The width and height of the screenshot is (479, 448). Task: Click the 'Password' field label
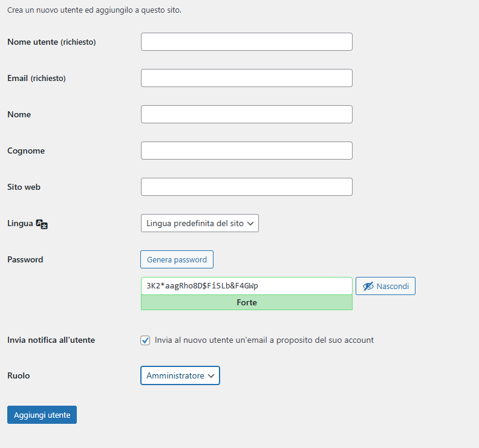click(x=25, y=259)
